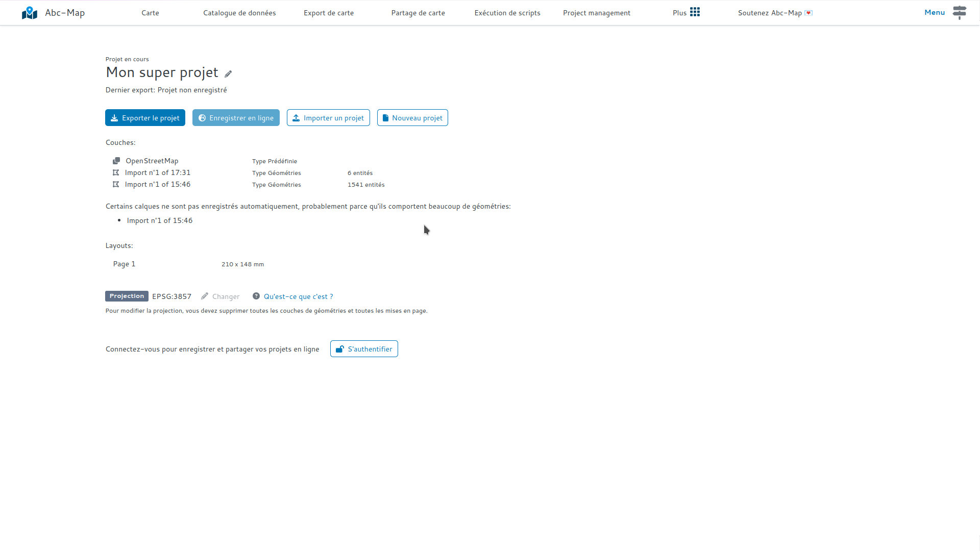This screenshot has width=980, height=551.
Task: Click the geometry icon for Import 15:46
Action: pos(116,184)
